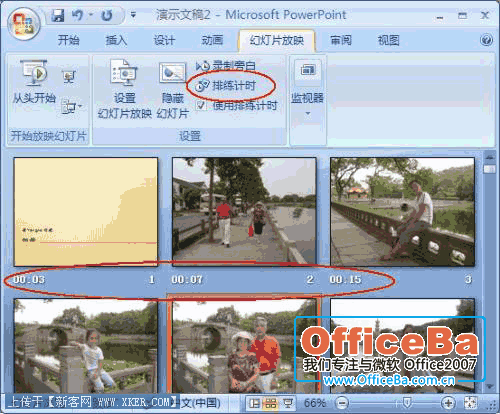Switch to Slide Sorter view icon
The height and width of the screenshot is (414, 500).
(270, 404)
